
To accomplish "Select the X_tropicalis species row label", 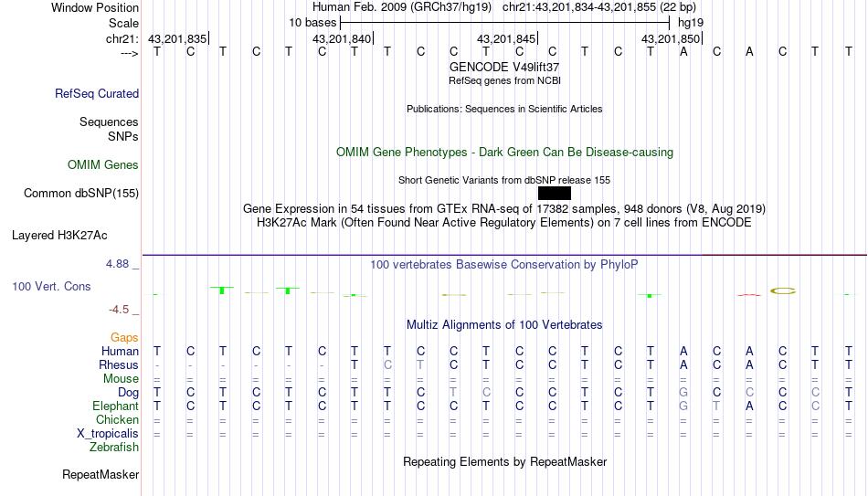I will pos(108,434).
